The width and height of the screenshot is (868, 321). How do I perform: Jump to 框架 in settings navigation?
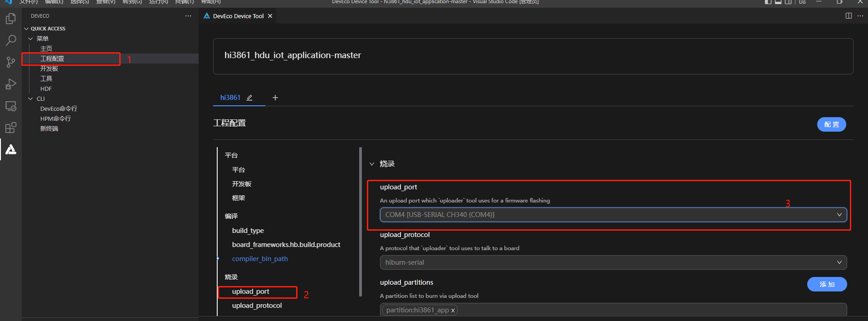(x=239, y=198)
